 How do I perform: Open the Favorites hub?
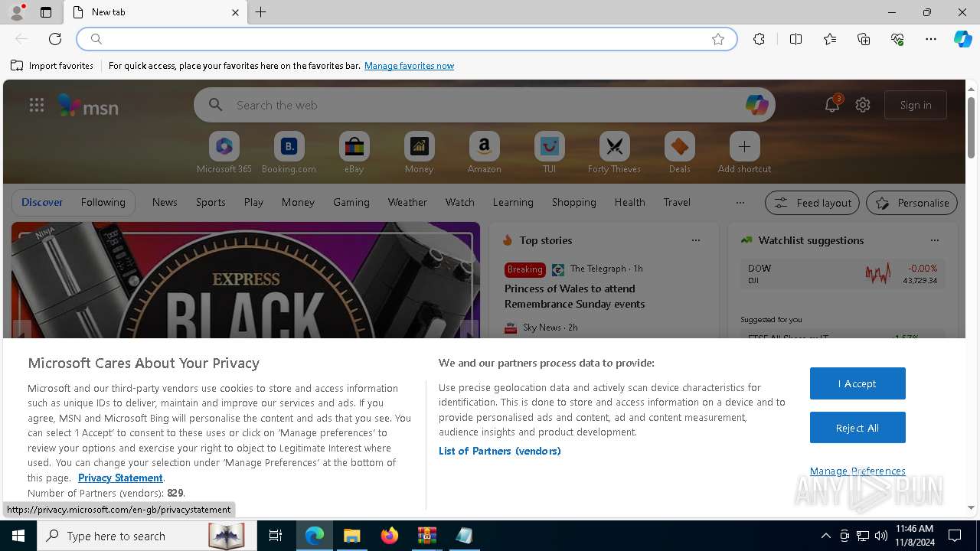pos(830,39)
